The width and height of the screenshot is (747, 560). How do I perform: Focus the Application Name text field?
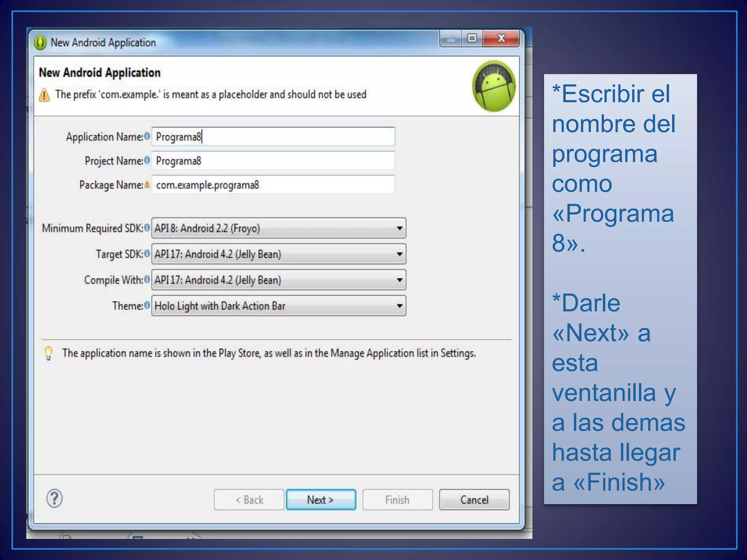pyautogui.click(x=274, y=137)
